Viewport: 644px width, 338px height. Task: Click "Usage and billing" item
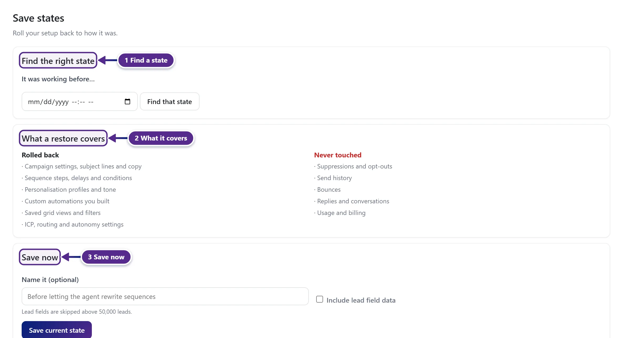point(340,213)
